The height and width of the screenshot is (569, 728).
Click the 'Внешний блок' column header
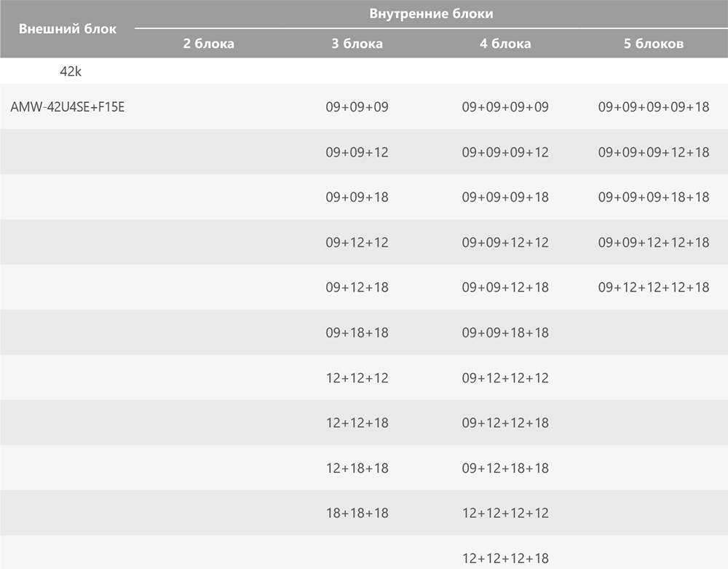[67, 29]
